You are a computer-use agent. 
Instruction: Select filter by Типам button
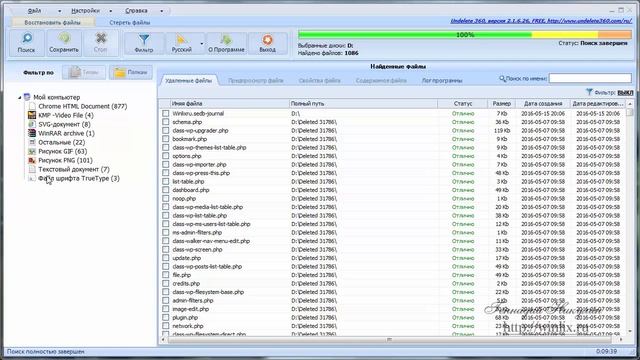84,73
